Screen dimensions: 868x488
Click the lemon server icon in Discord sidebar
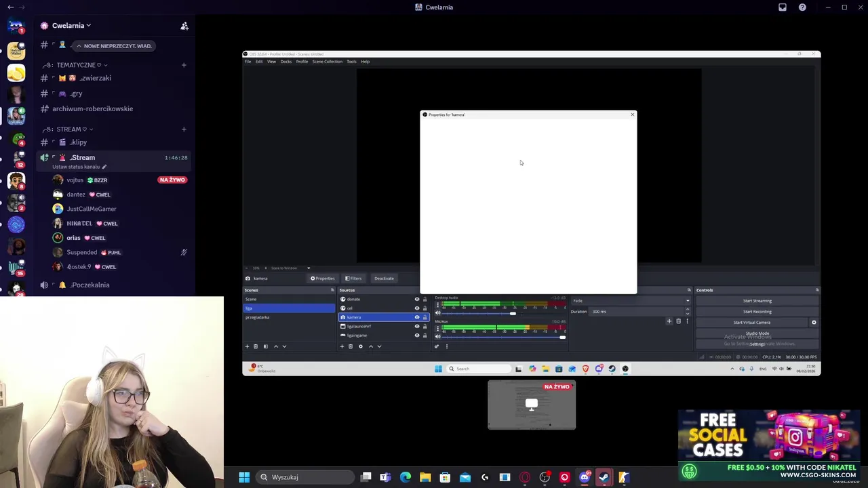pyautogui.click(x=16, y=73)
